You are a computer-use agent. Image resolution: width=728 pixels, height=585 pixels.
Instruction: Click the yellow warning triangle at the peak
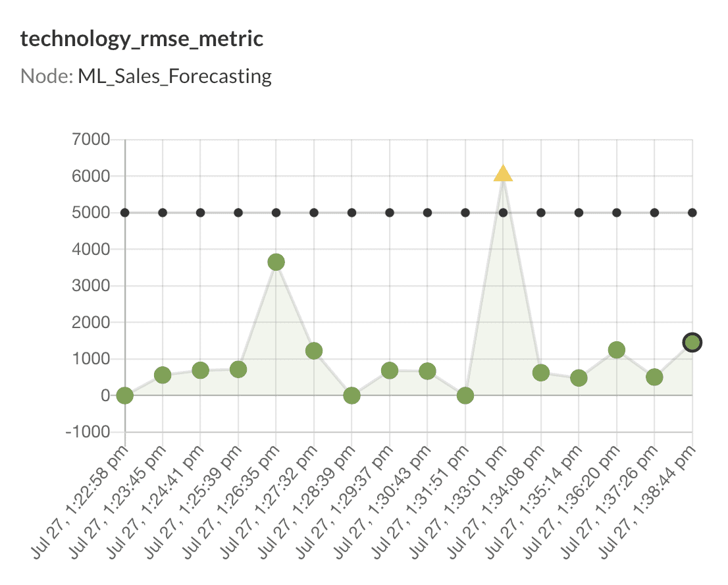503,175
